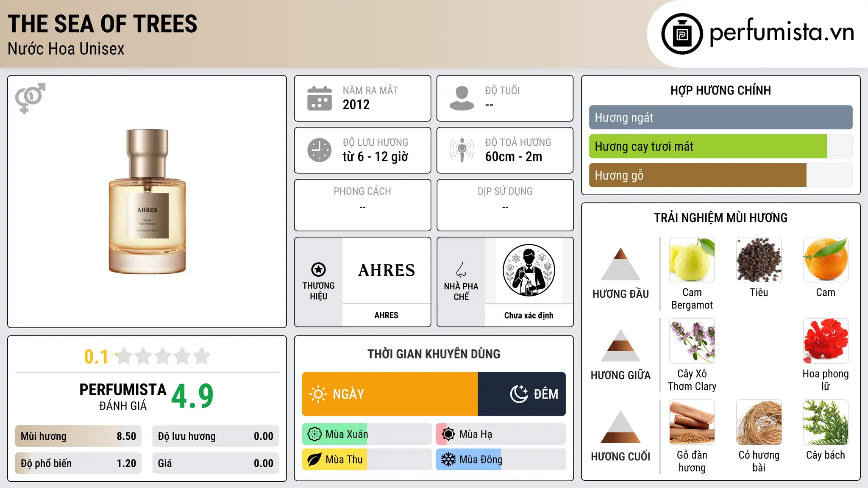This screenshot has height=488, width=868.
Task: Click the longevity value từ 6 - 12 giờ
Action: click(x=376, y=156)
